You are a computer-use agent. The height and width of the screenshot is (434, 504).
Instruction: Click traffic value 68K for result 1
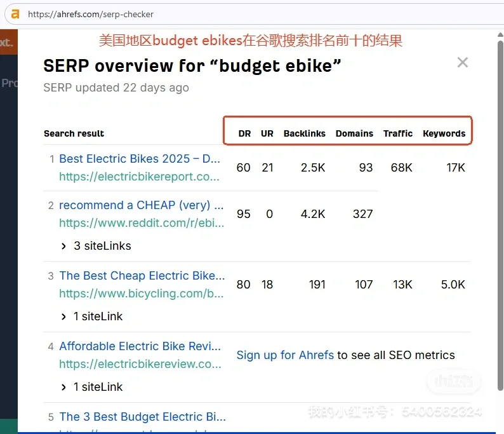pyautogui.click(x=401, y=168)
